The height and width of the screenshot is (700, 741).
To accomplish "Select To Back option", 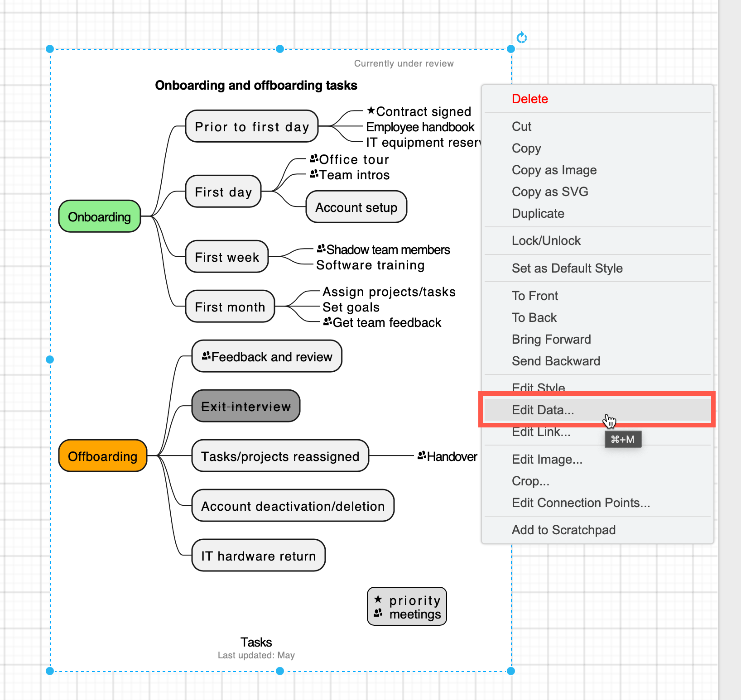I will (534, 318).
